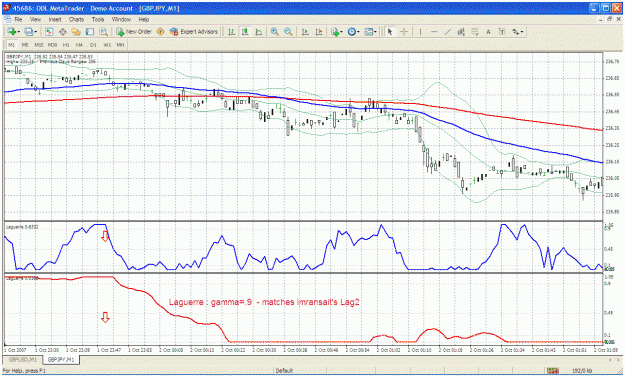Toggle the Chart Shift icon
This screenshot has width=625, height=377.
coord(319,32)
